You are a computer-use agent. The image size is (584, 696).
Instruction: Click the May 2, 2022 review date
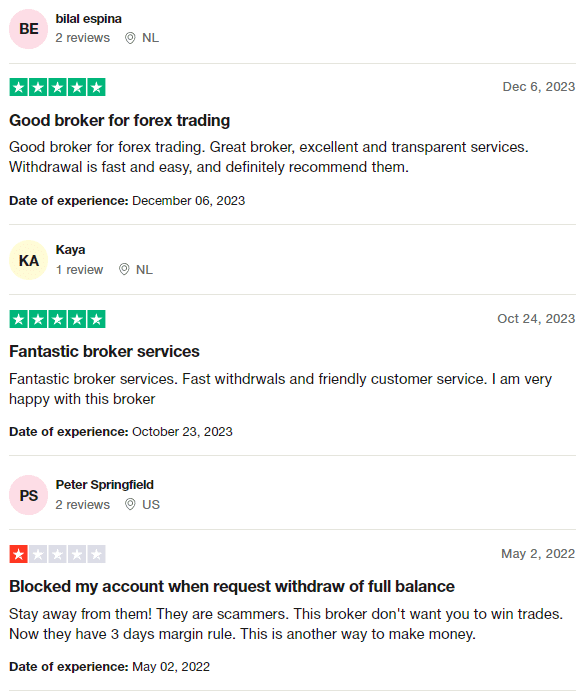(538, 554)
